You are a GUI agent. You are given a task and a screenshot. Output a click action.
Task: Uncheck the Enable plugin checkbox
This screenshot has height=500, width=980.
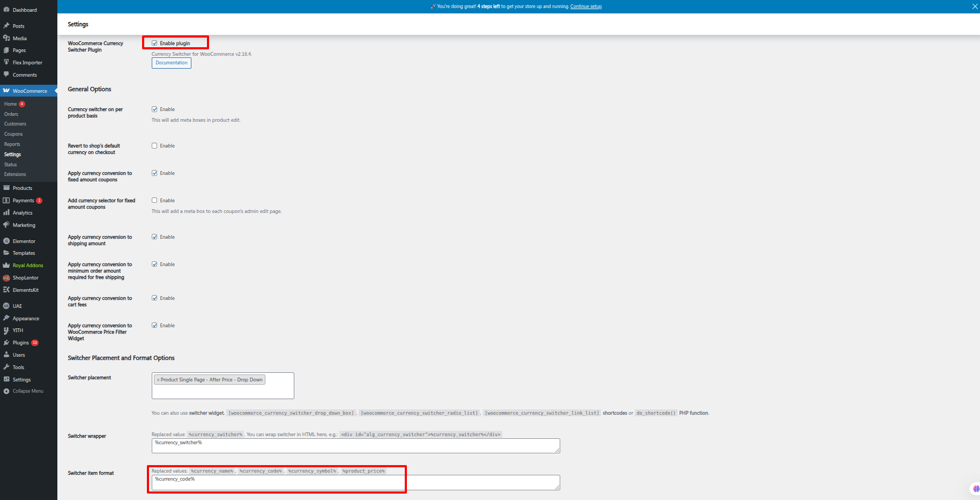tap(154, 43)
